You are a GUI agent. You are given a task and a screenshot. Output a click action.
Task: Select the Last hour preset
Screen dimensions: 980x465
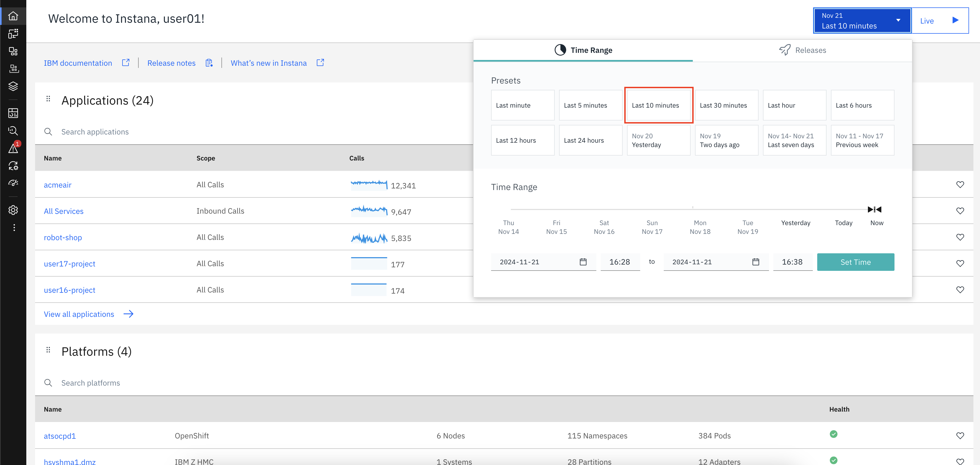click(794, 105)
